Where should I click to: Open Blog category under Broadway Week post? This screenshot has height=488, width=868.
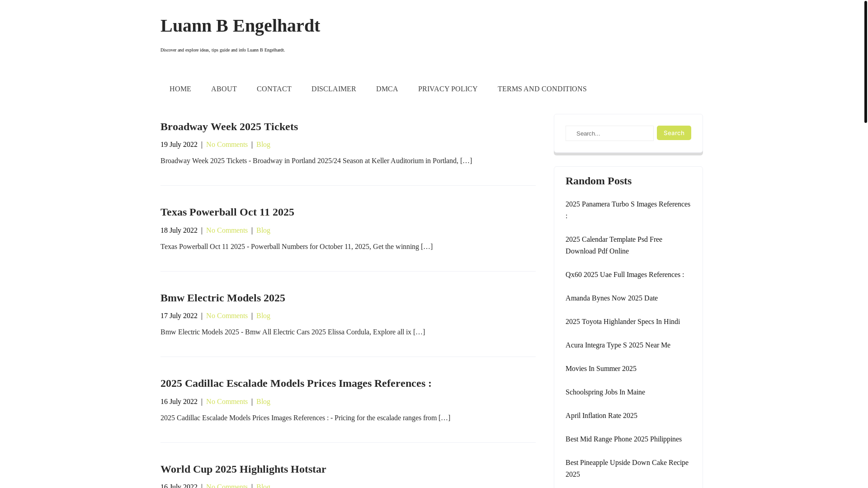(263, 145)
